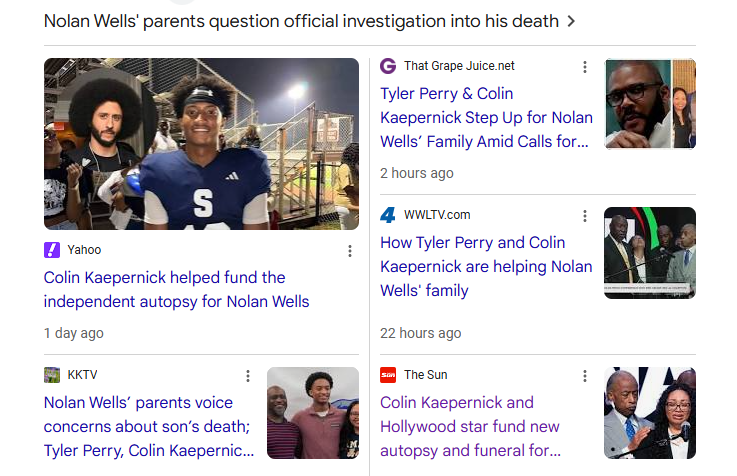Image resolution: width=737 pixels, height=476 pixels.
Task: Click the Tyler Perry thumbnail image
Action: (x=650, y=104)
